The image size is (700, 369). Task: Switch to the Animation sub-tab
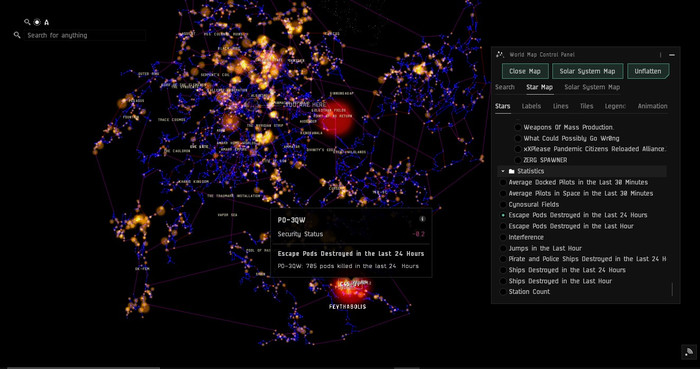point(652,106)
